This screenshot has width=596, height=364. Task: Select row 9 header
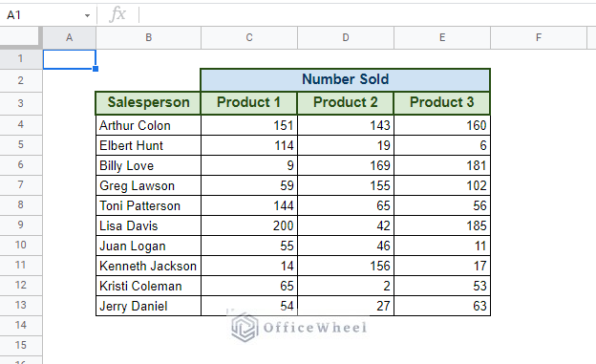click(x=21, y=225)
